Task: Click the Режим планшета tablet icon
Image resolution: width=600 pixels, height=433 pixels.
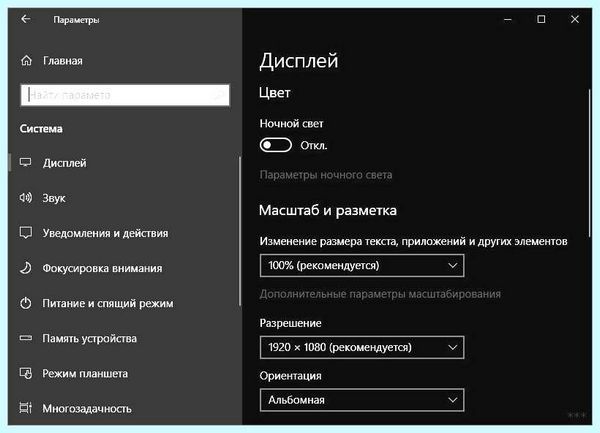Action: pos(26,373)
